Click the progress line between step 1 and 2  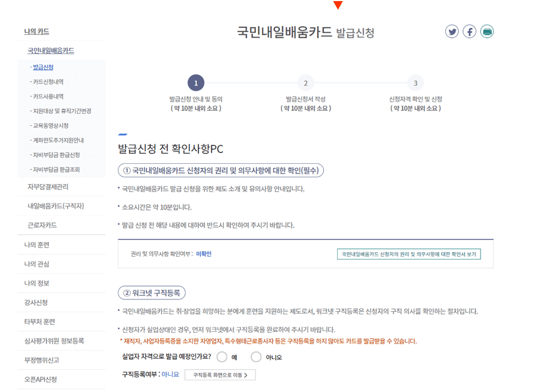click(251, 83)
